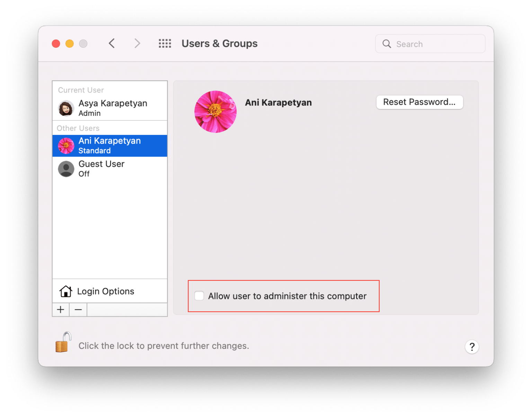Click the Login Options house icon
532x417 pixels.
pos(65,291)
